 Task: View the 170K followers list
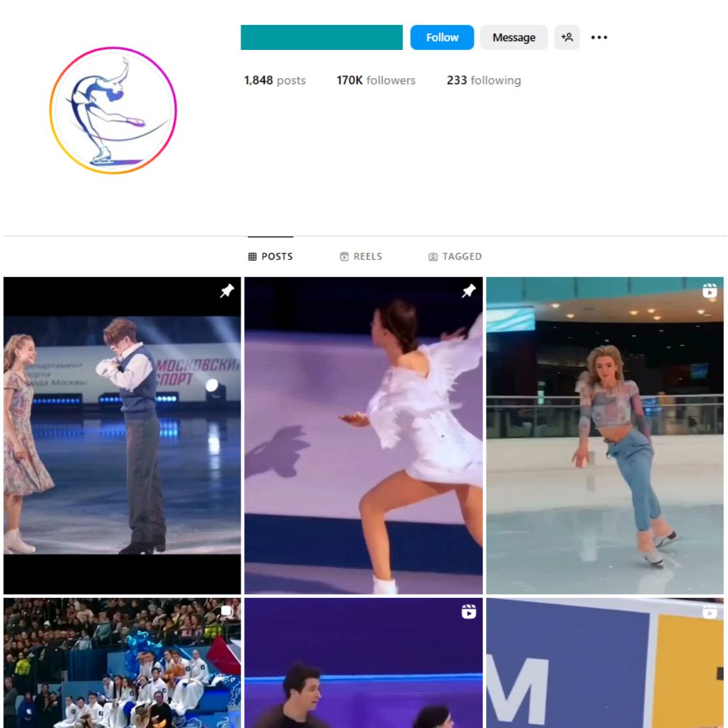click(375, 80)
